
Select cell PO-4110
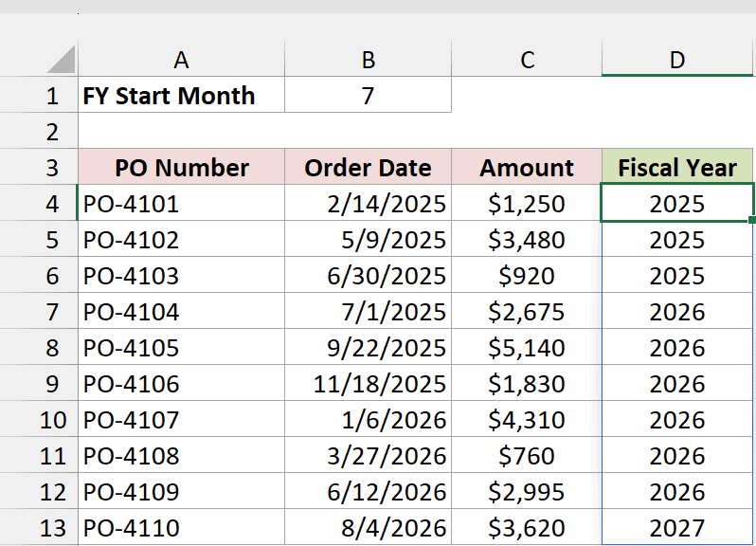pos(181,527)
